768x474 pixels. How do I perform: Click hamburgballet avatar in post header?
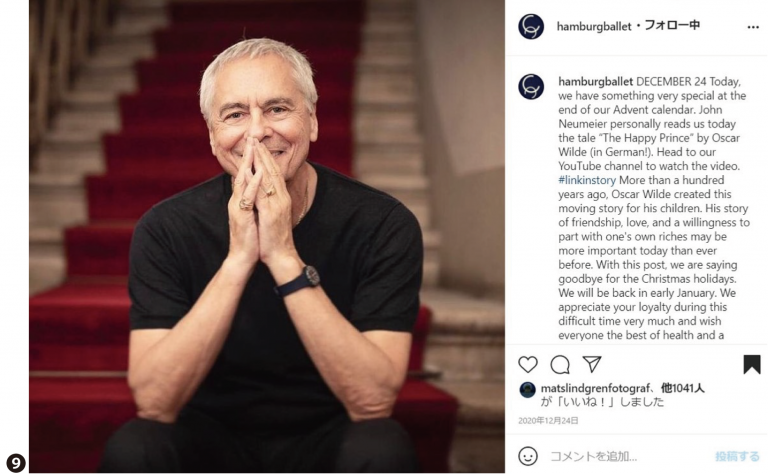point(531,26)
